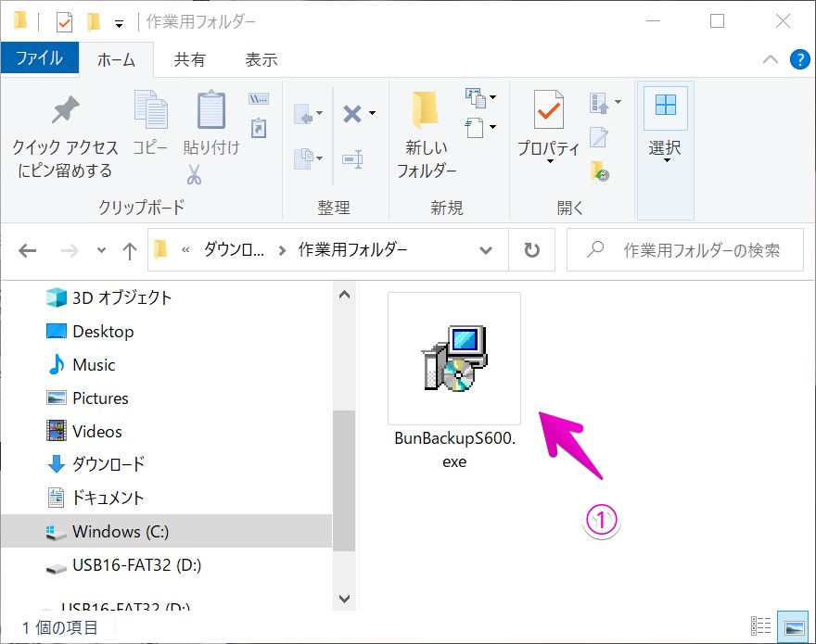
Task: Click the Copy path icon
Action: click(x=259, y=99)
